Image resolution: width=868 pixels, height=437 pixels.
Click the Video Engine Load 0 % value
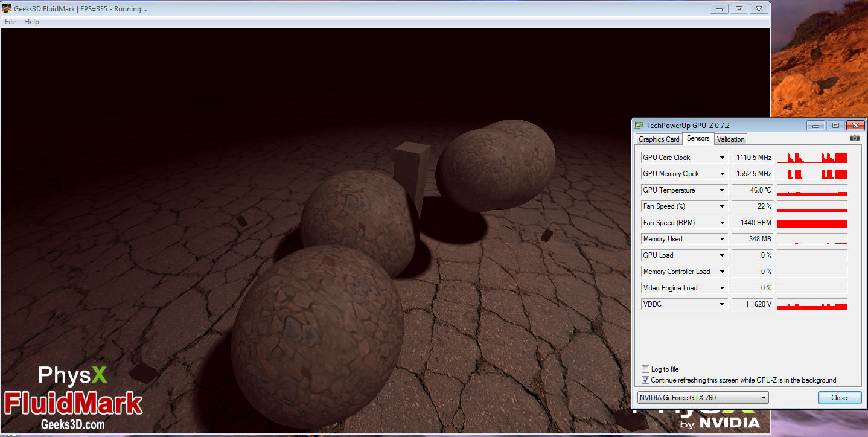point(752,288)
